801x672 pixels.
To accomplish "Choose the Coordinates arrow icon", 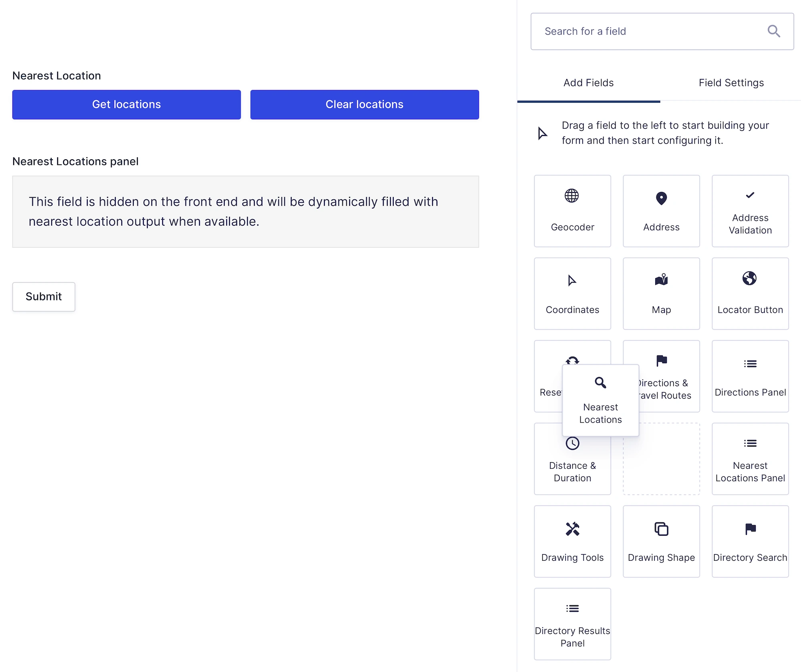I will pos(572,281).
